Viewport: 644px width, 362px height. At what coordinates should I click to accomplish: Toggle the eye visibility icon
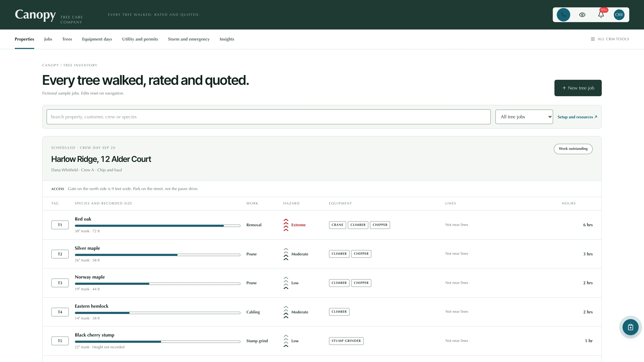pos(582,15)
